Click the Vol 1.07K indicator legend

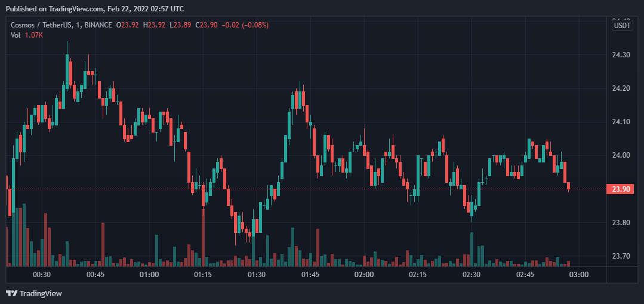click(27, 35)
